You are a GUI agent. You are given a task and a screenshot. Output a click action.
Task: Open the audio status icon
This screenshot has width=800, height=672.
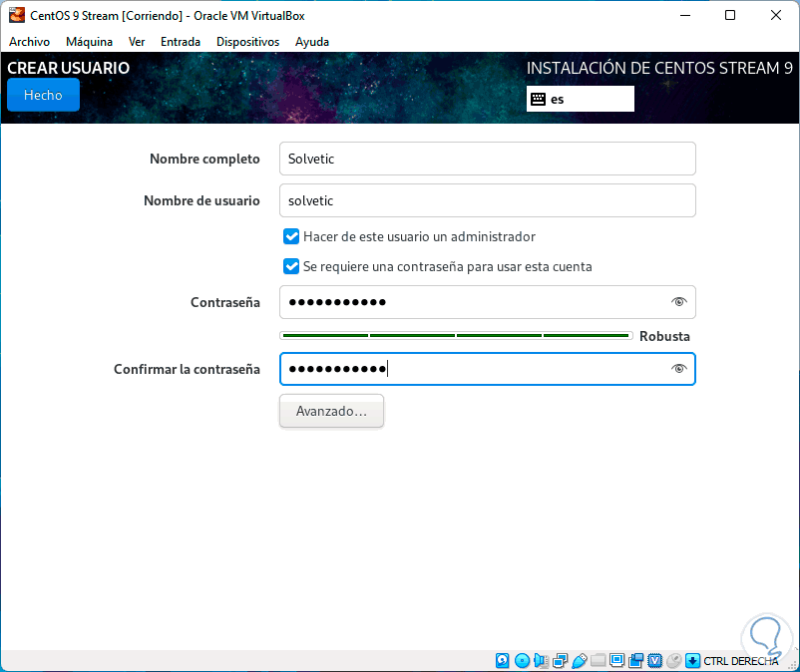(541, 661)
